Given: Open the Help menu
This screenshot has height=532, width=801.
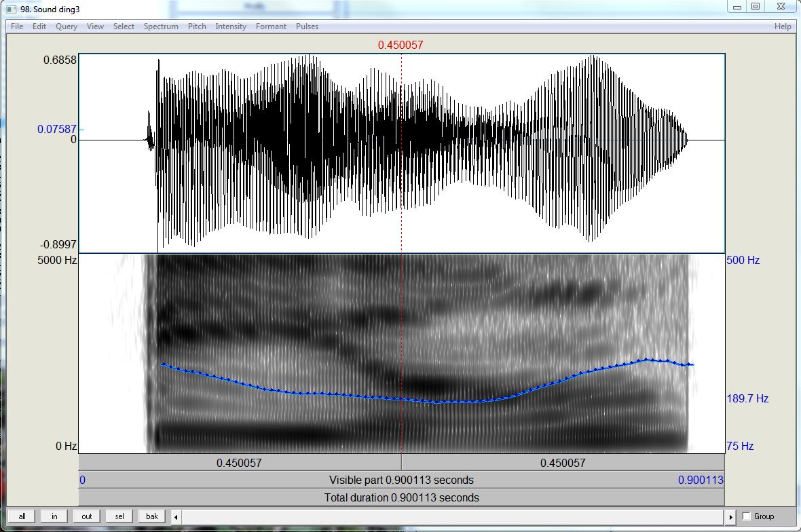Looking at the screenshot, I should (x=783, y=26).
